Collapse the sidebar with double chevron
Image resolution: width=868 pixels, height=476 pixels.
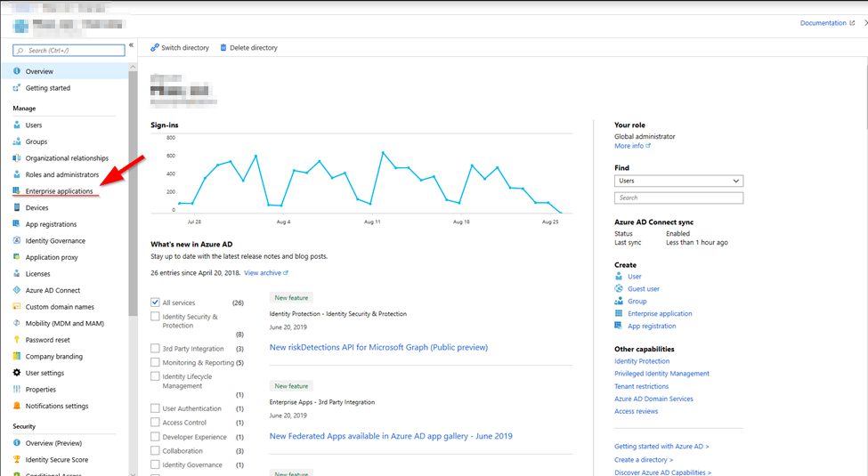[131, 44]
